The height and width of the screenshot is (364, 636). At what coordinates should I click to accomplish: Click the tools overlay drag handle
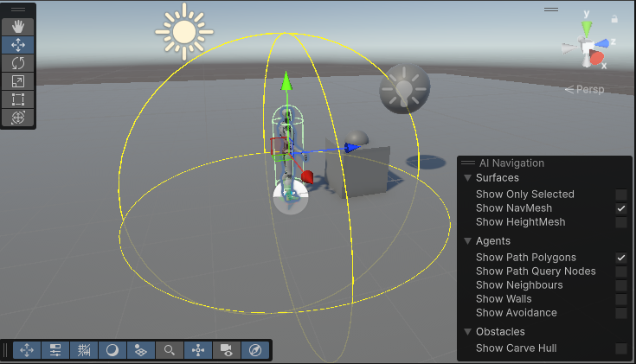pos(18,10)
